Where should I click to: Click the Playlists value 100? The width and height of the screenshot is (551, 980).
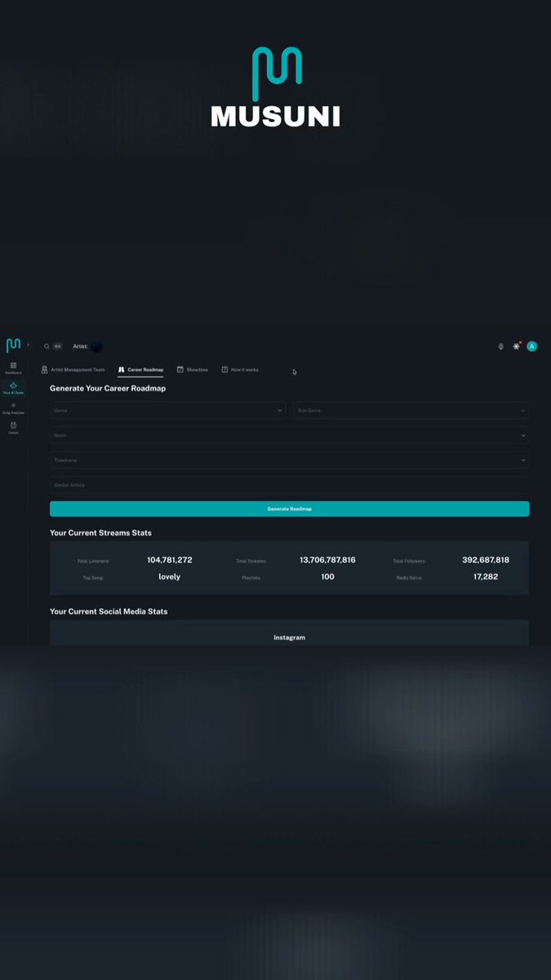(x=327, y=577)
